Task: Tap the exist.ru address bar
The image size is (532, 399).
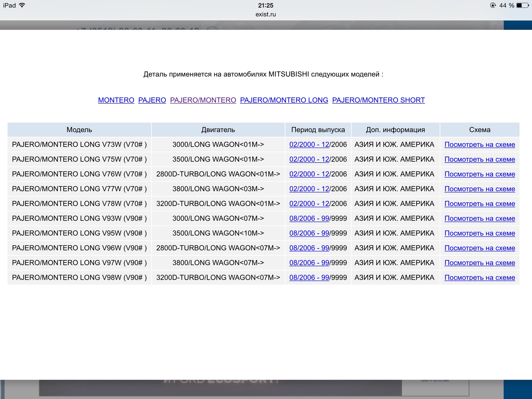Action: click(265, 15)
